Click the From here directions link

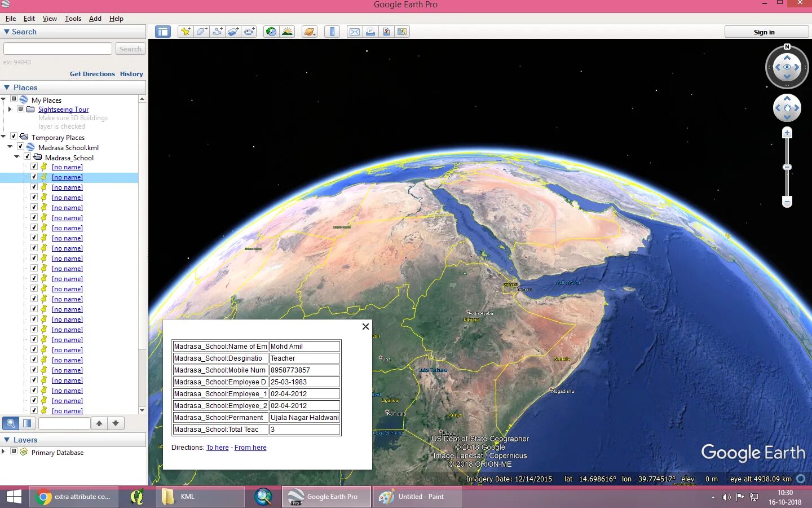pos(250,448)
